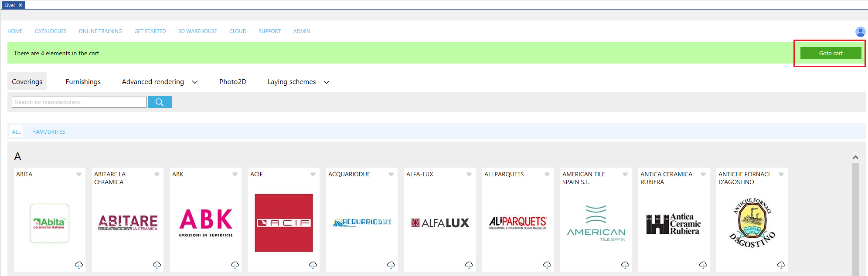Add ANTICA CERAMICA RUBIERA to favourites
The image size is (868, 276).
(x=703, y=174)
